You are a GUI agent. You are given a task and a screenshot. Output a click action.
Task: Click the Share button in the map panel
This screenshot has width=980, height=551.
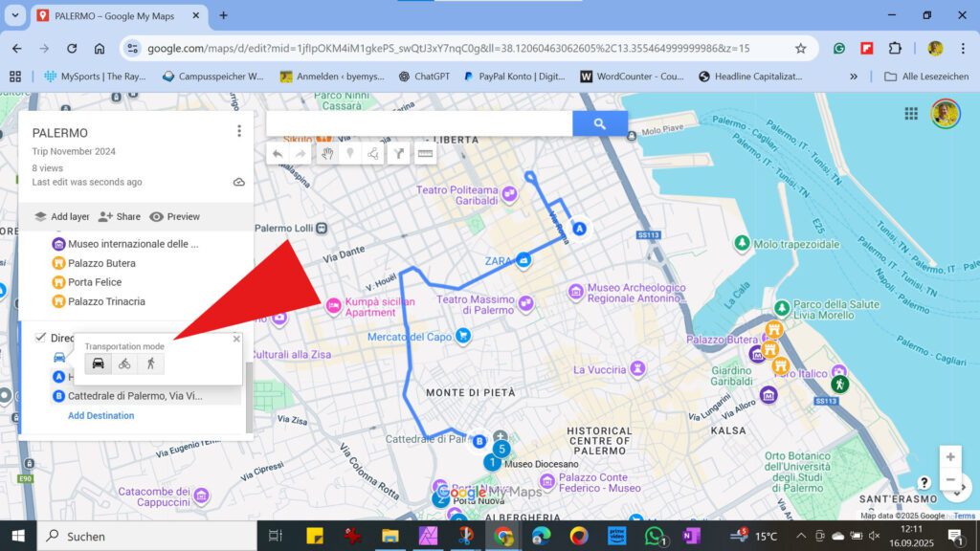pyautogui.click(x=119, y=216)
